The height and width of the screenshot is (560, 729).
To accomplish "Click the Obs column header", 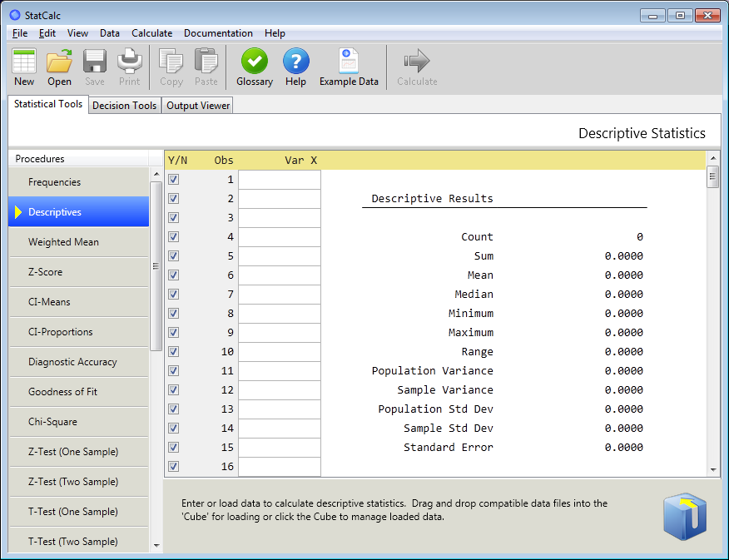I will tap(224, 161).
